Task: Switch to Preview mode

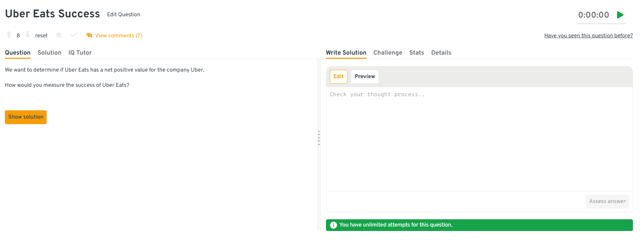Action: [365, 77]
